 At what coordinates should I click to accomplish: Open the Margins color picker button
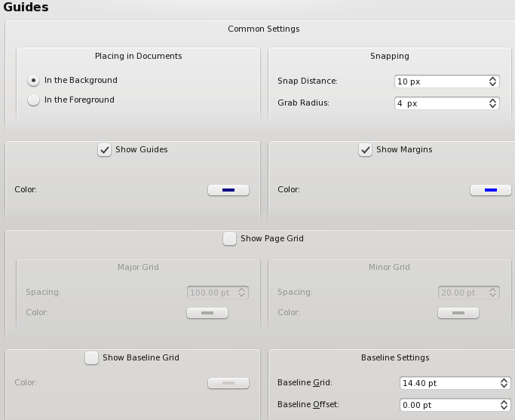[x=491, y=190]
